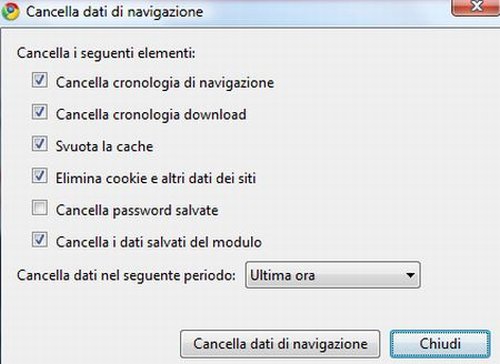Uncheck Cancella i dati salvati del modulo
500x364 pixels.
click(x=40, y=240)
